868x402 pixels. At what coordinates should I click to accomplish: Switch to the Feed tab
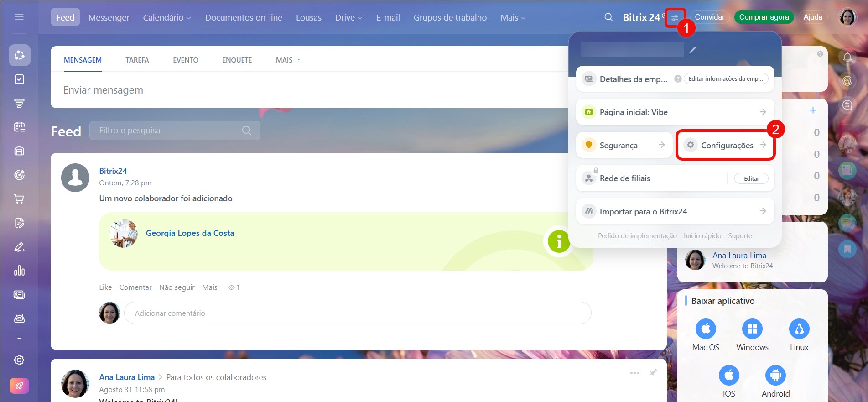coord(65,17)
